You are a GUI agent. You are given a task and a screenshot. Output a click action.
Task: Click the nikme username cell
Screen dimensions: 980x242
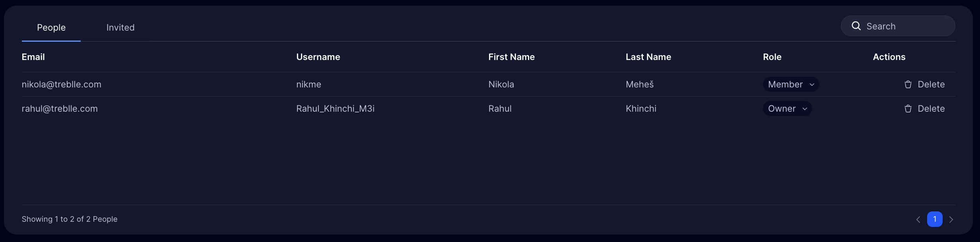point(309,85)
